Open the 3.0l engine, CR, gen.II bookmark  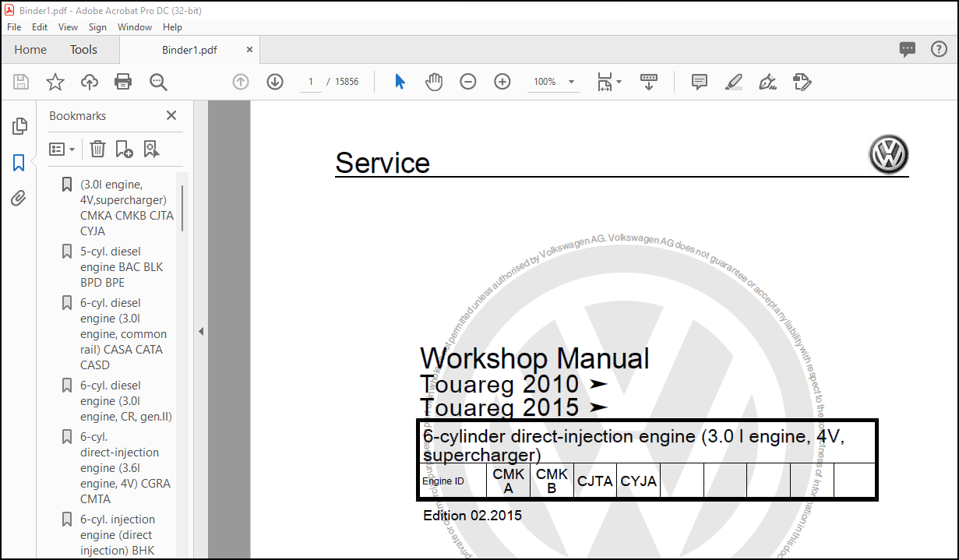click(125, 401)
